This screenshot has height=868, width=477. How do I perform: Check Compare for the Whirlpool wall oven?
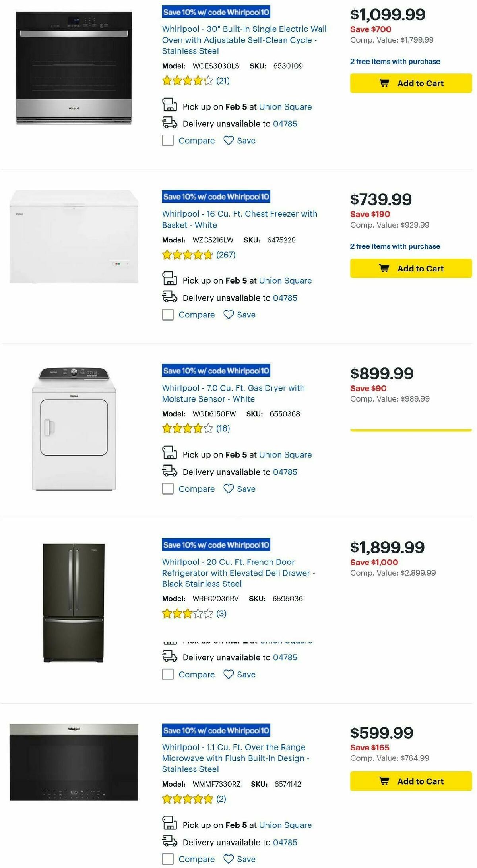(167, 140)
